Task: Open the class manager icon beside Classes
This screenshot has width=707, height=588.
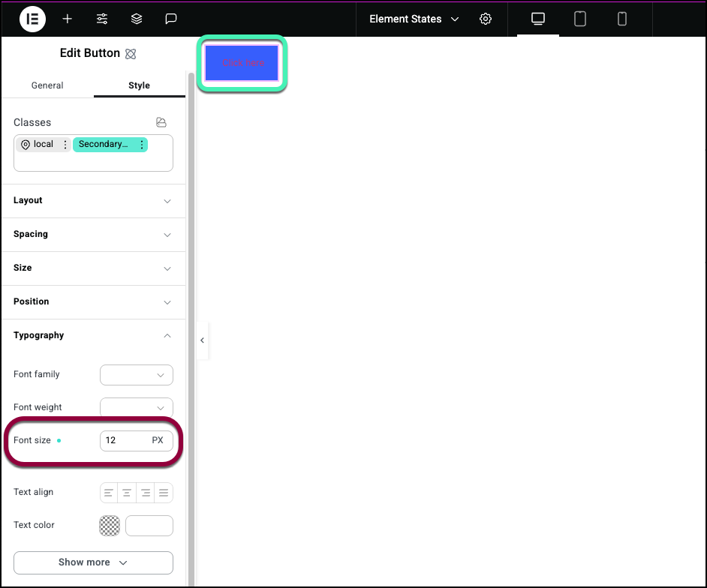Action: point(161,122)
